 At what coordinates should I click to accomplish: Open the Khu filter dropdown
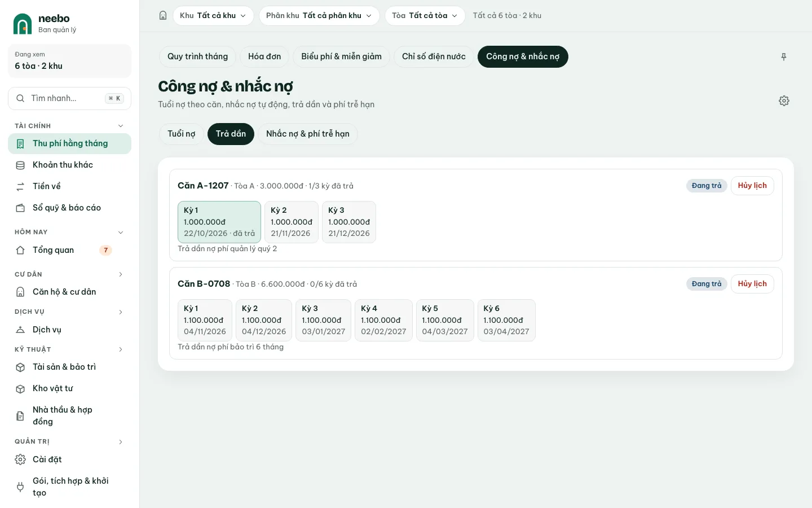pyautogui.click(x=213, y=16)
